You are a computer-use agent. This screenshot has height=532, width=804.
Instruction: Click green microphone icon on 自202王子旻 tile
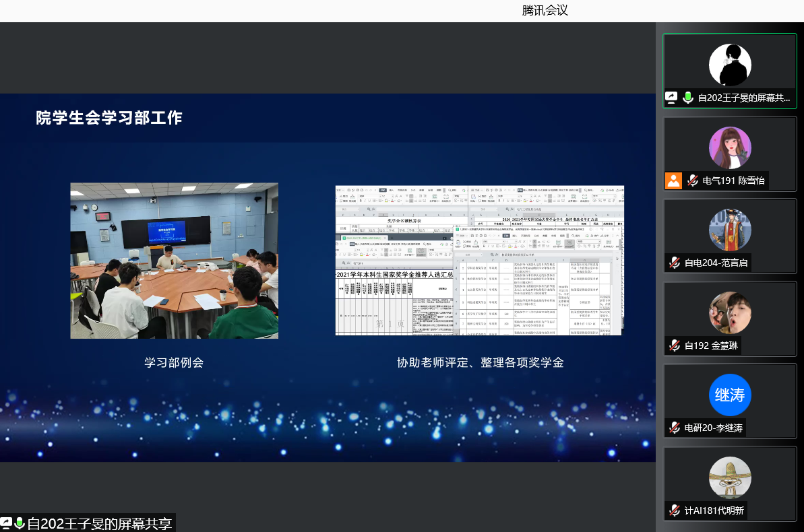688,98
